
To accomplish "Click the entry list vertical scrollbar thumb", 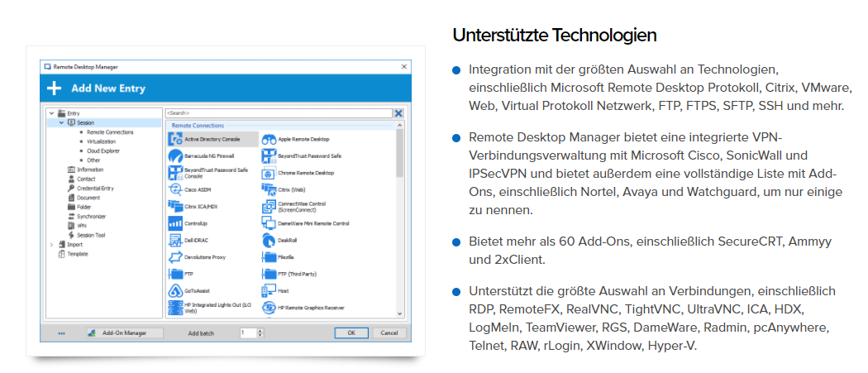I will coord(400,153).
